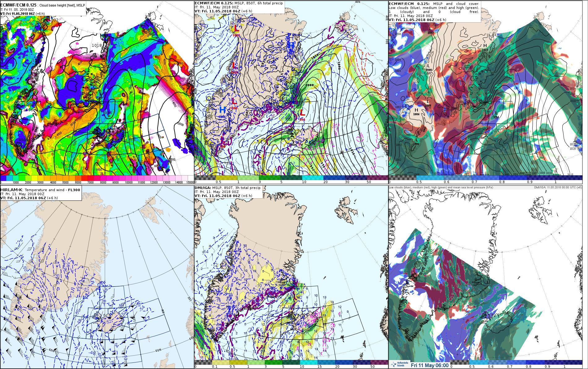Screen dimensions: 588x369
Task: Open the HIRLAM-K FL300 temperature and wind map
Action: pos(97,277)
